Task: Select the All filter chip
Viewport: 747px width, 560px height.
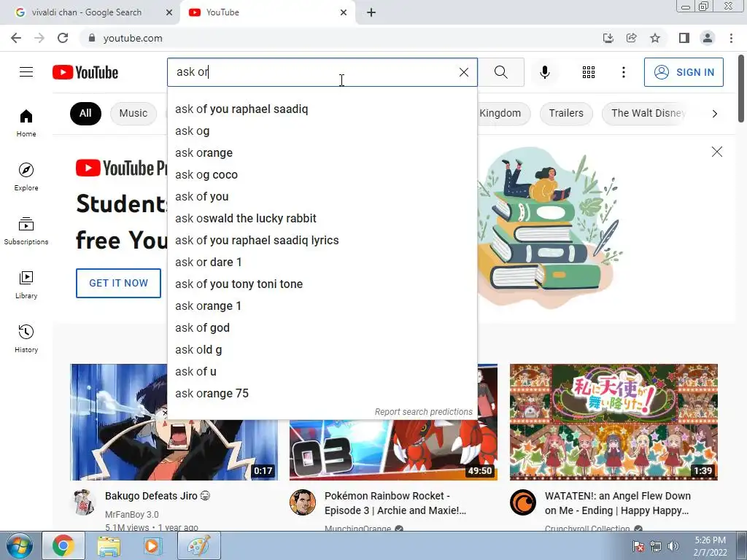Action: coord(85,113)
